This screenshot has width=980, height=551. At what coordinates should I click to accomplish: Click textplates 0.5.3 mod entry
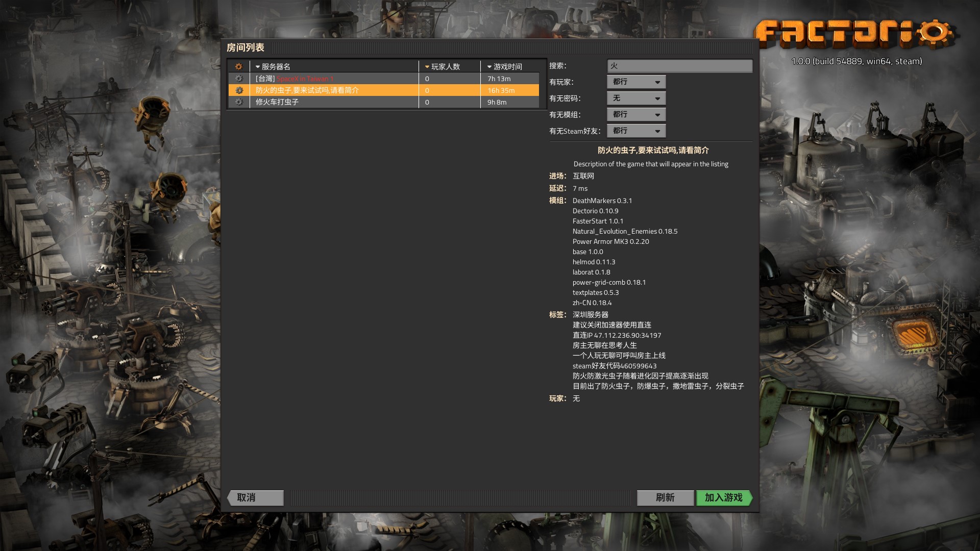[x=595, y=293]
